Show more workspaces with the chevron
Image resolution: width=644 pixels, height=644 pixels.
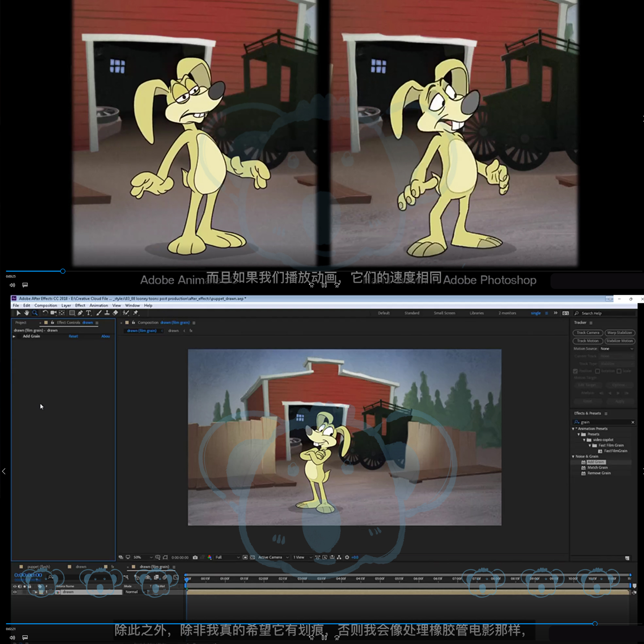point(555,313)
